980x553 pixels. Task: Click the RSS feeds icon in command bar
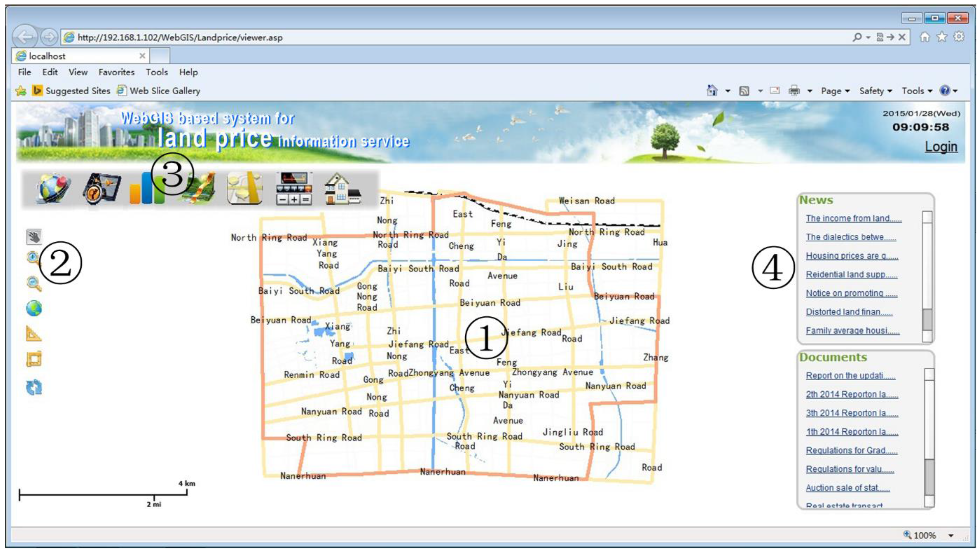(x=744, y=91)
